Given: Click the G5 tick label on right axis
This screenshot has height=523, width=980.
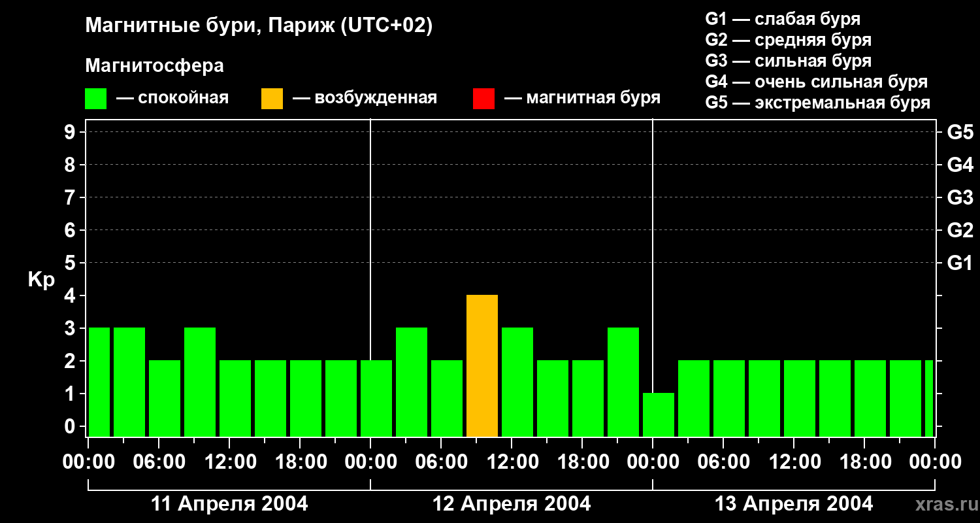Looking at the screenshot, I should coord(960,132).
